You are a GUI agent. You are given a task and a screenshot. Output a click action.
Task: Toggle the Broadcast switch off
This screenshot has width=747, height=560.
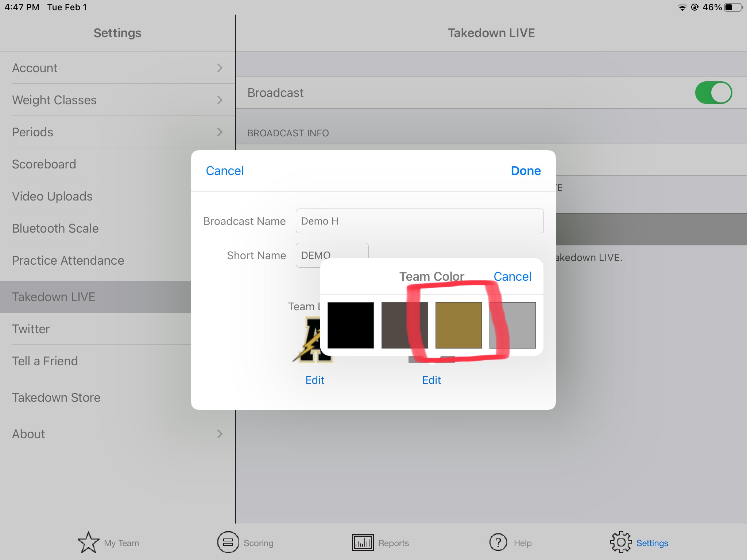point(713,93)
